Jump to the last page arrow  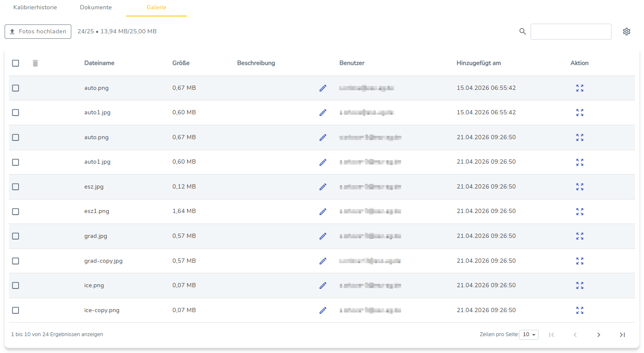pos(622,335)
